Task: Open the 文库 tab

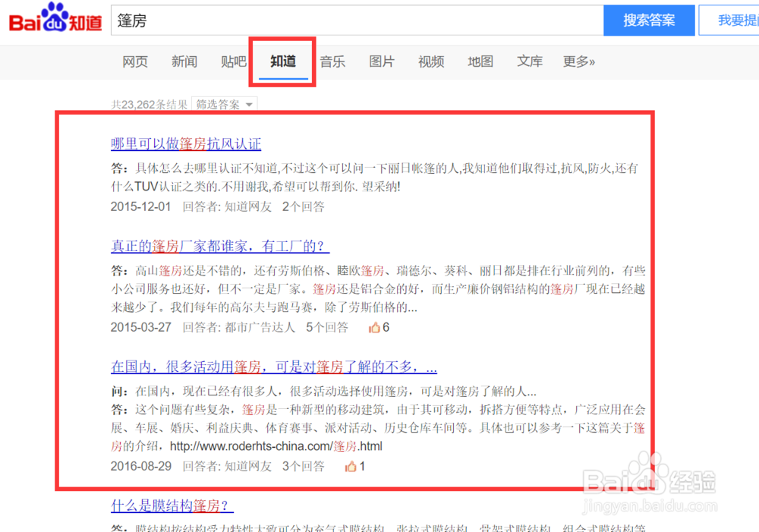Action: pos(530,61)
